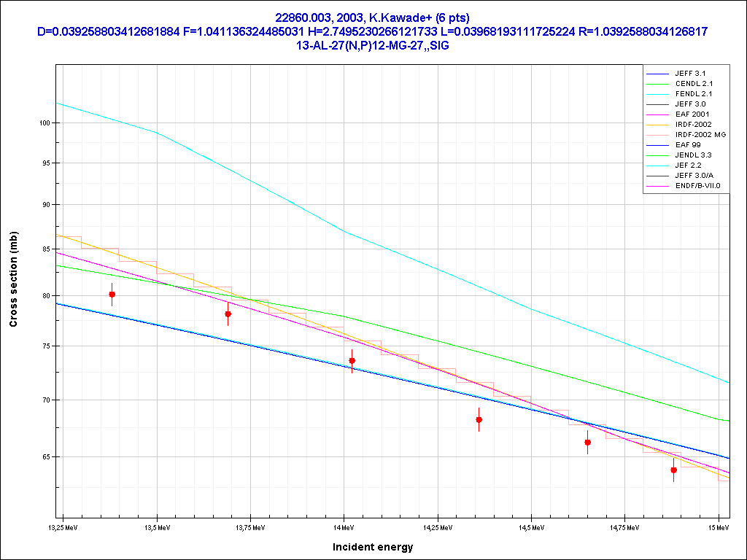Click the "Cross section (mb)" y-axis label
The height and width of the screenshot is (560, 747).
coord(14,279)
